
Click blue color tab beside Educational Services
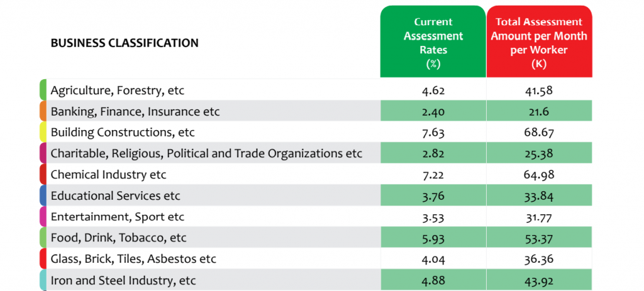tap(43, 195)
